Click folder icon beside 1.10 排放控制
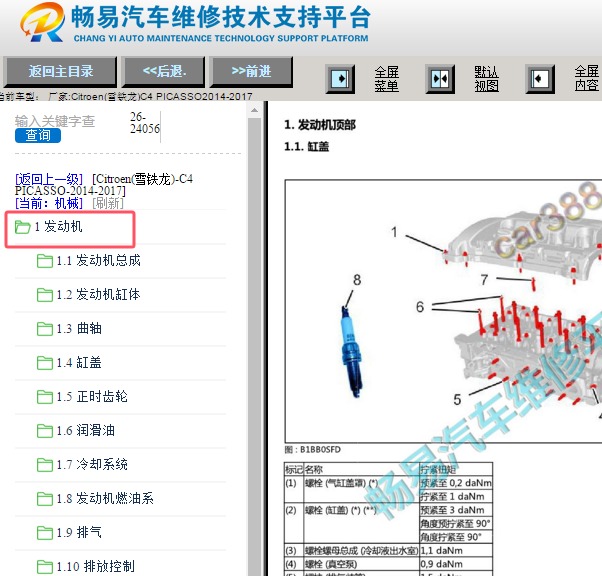The image size is (602, 576). (45, 567)
